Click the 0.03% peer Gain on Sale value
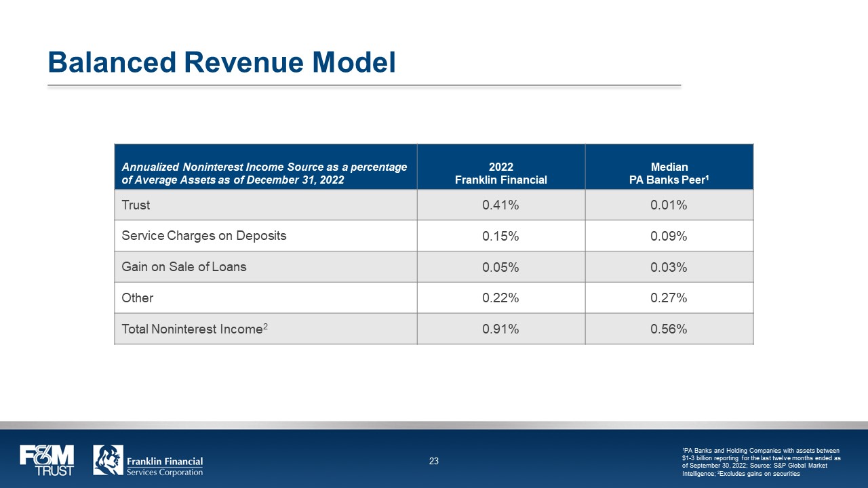The image size is (868, 488). pyautogui.click(x=669, y=268)
